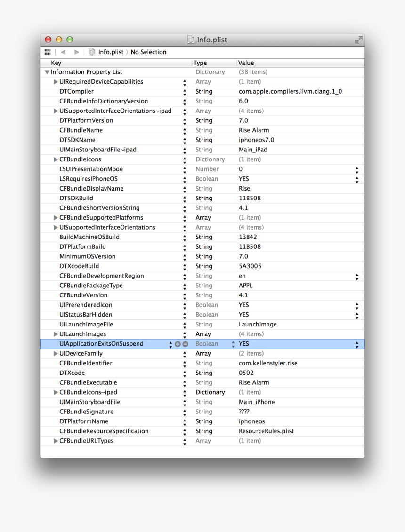The width and height of the screenshot is (405, 532).
Task: Go forward with the right arrow
Action: pyautogui.click(x=76, y=52)
